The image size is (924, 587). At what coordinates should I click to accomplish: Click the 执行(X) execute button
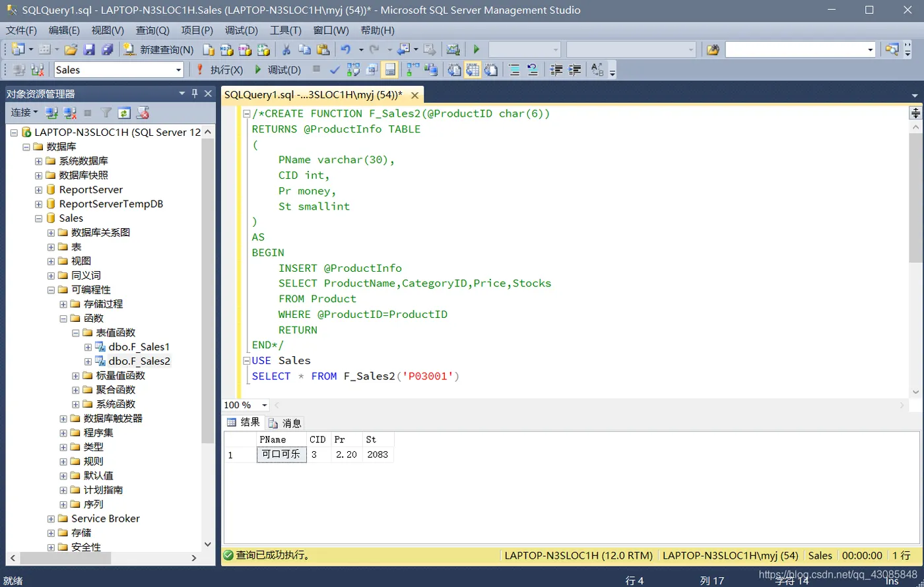click(220, 70)
